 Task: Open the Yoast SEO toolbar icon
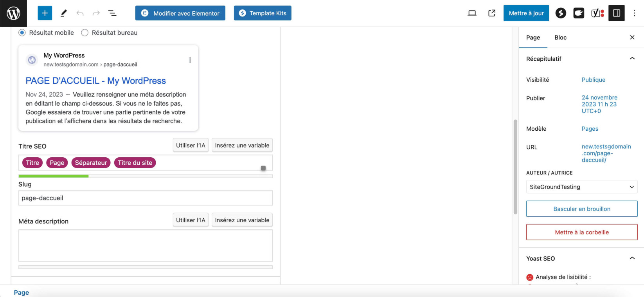click(597, 13)
